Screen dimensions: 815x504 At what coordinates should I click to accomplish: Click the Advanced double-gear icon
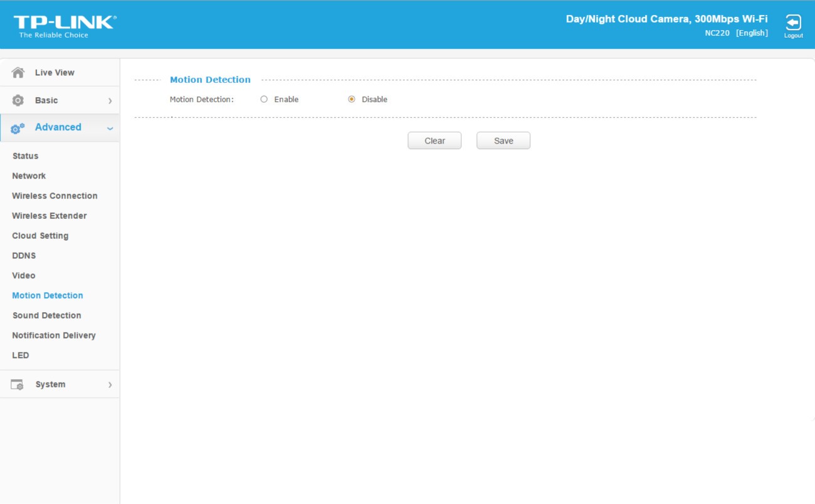tap(18, 128)
